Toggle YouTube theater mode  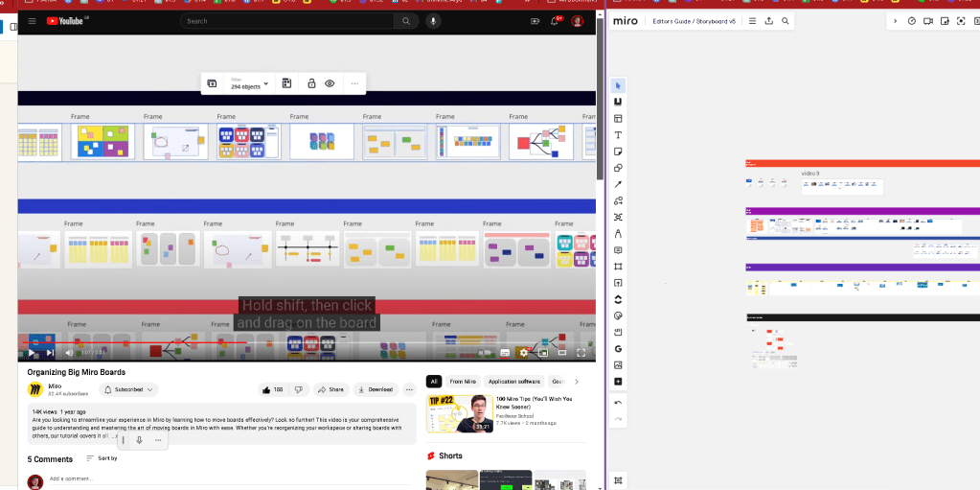tap(562, 353)
